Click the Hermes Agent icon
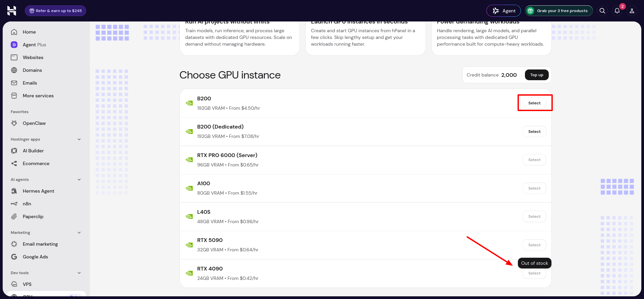 pos(14,191)
